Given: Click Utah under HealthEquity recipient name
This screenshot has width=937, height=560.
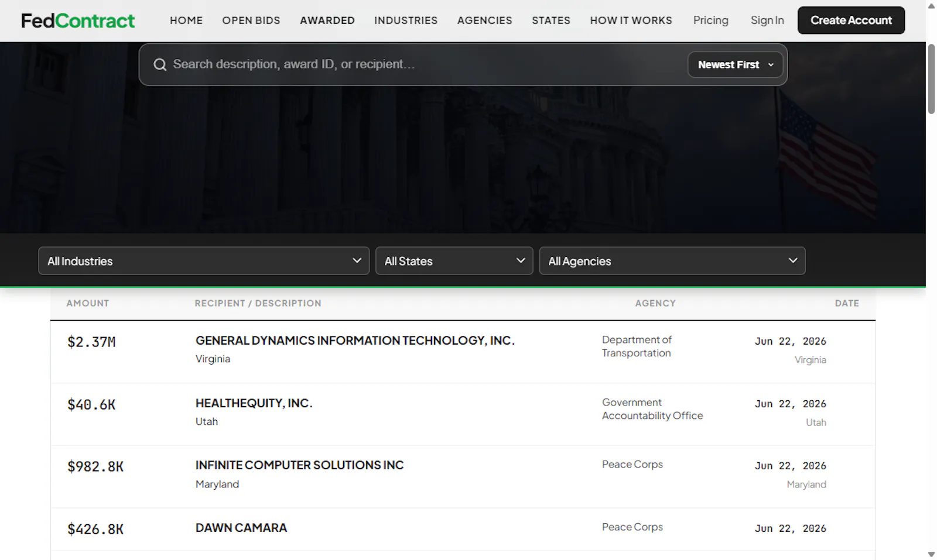Looking at the screenshot, I should [x=207, y=422].
